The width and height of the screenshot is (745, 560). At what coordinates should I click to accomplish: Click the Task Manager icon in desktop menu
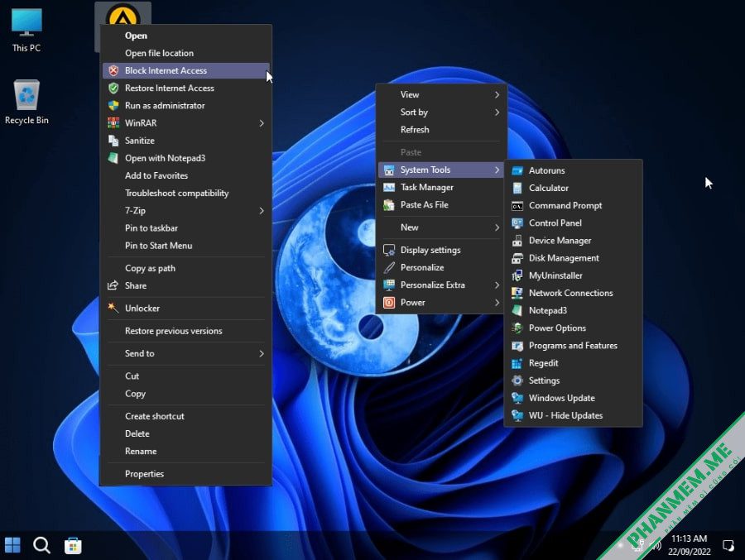tap(389, 188)
